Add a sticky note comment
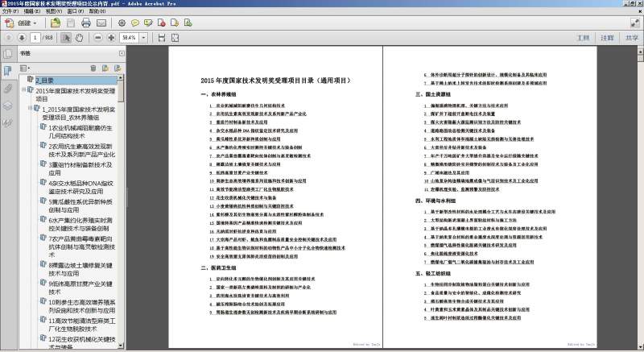The image size is (644, 352). 135,23
